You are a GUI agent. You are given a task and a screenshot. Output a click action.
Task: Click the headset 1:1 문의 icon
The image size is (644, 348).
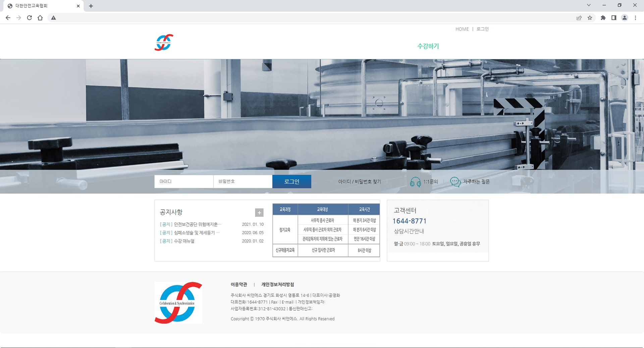coord(415,182)
